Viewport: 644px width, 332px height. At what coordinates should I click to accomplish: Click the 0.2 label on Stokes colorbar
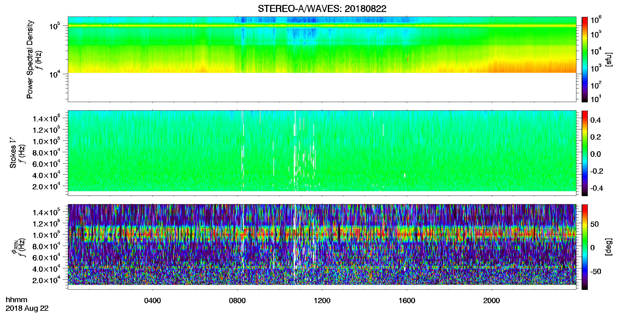[595, 137]
